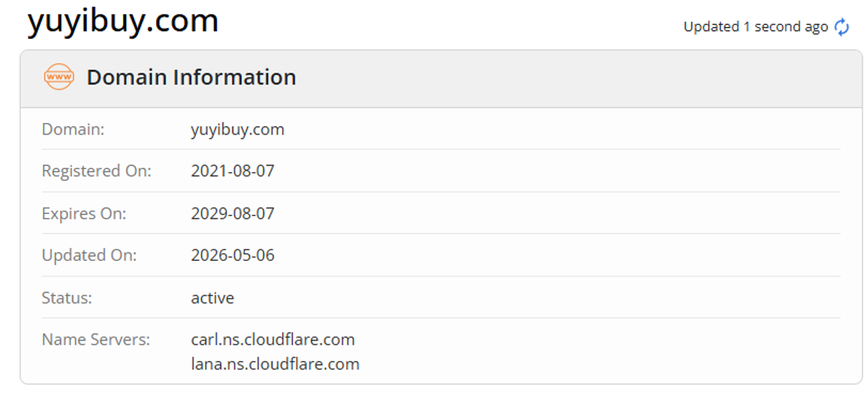Click the Updated On: label

pyautogui.click(x=89, y=255)
